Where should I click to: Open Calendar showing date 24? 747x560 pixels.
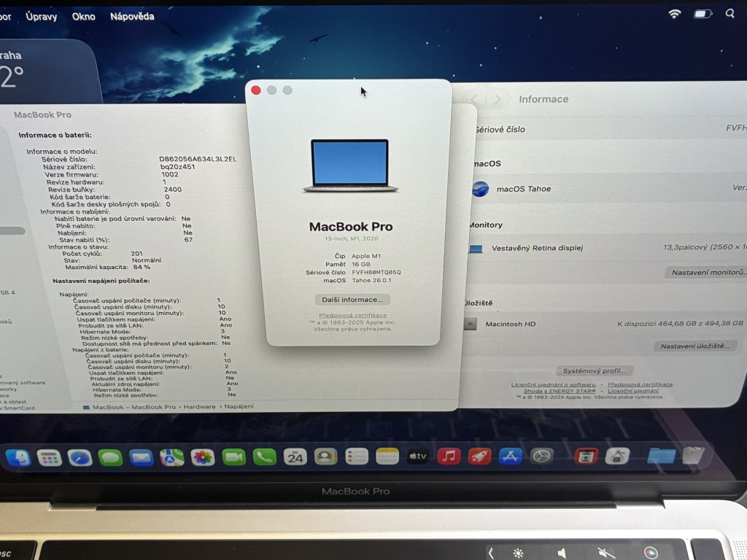click(x=295, y=457)
